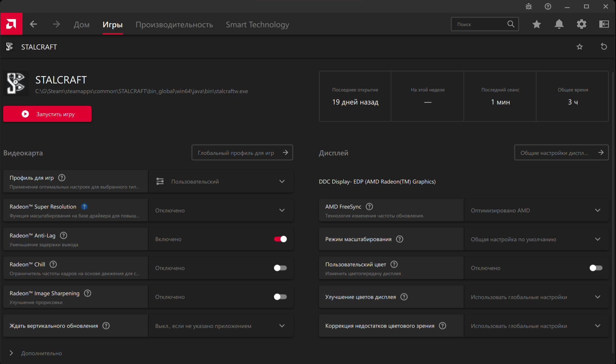Show help for Ждать вертикального обновления
This screenshot has width=616, height=364.
(x=106, y=326)
